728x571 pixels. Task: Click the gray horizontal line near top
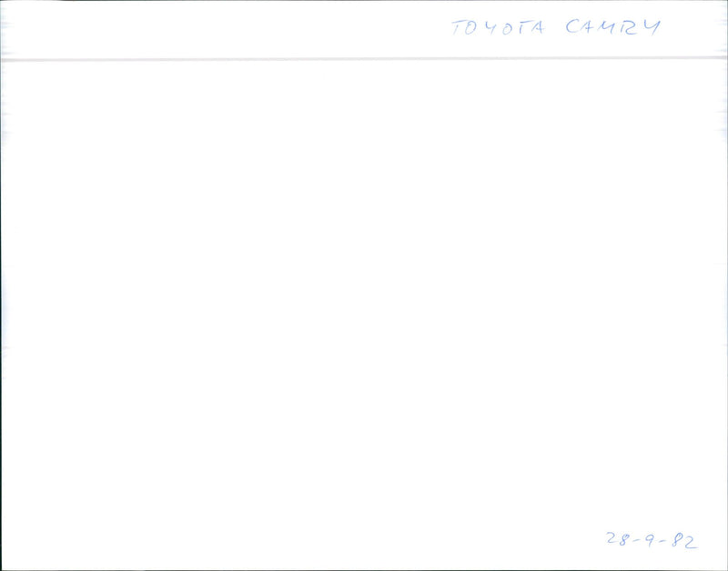tap(364, 59)
